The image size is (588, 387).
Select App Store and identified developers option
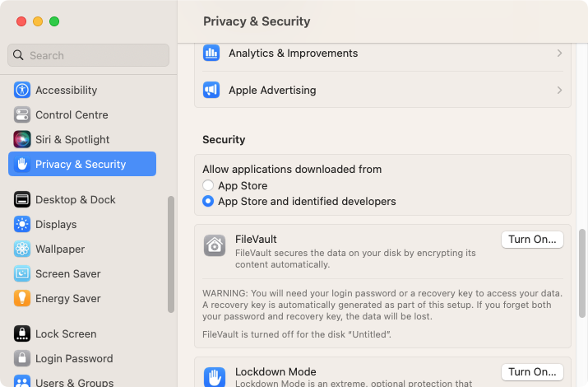(208, 201)
